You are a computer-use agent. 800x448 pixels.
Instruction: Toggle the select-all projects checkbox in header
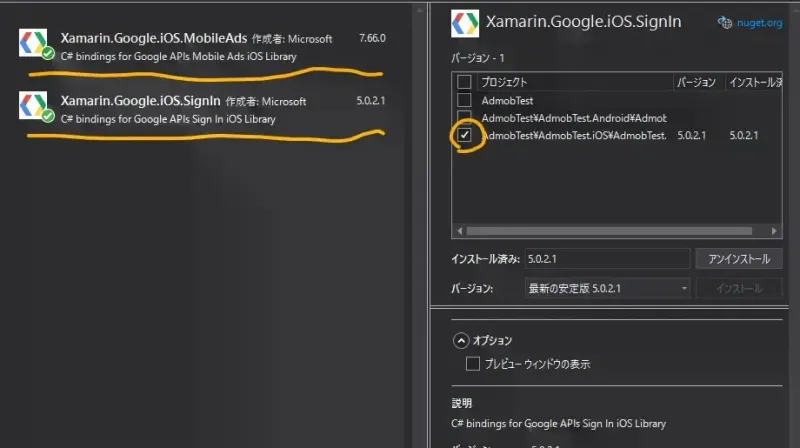point(464,82)
